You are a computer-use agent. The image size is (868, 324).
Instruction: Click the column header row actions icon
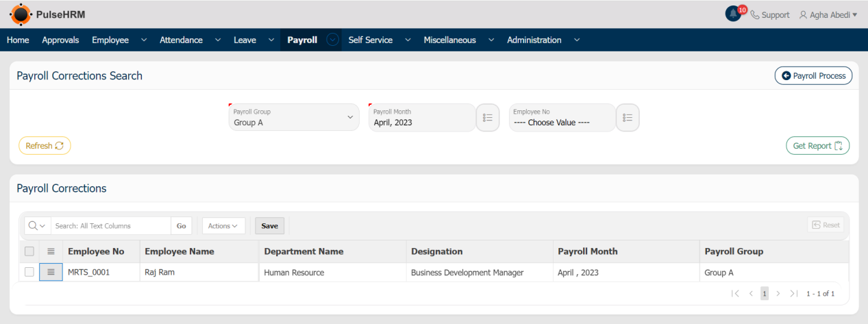[x=51, y=251]
